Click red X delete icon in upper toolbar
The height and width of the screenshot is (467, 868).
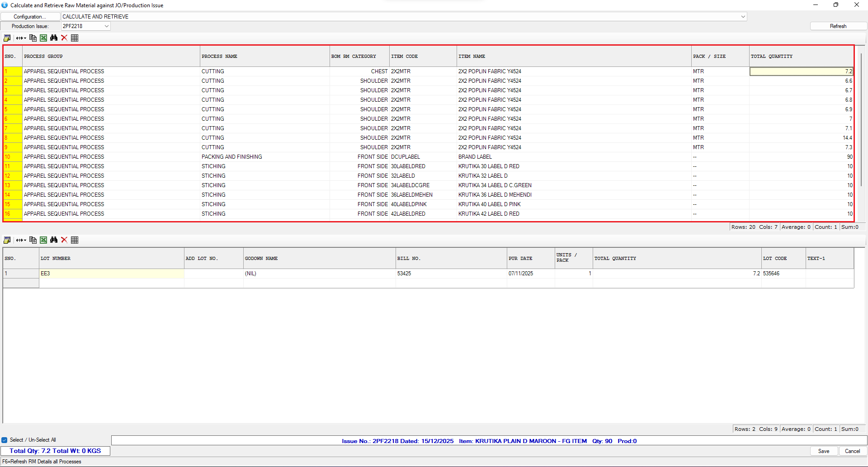click(64, 38)
